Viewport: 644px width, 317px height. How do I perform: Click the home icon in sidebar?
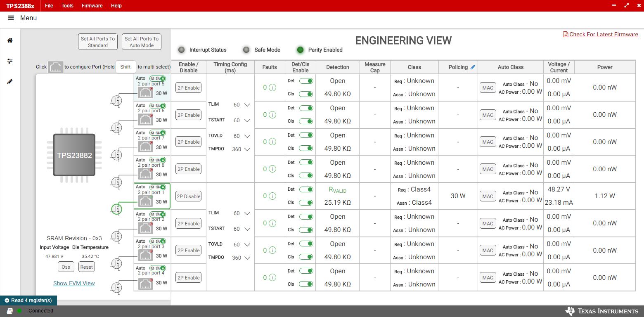(x=10, y=40)
